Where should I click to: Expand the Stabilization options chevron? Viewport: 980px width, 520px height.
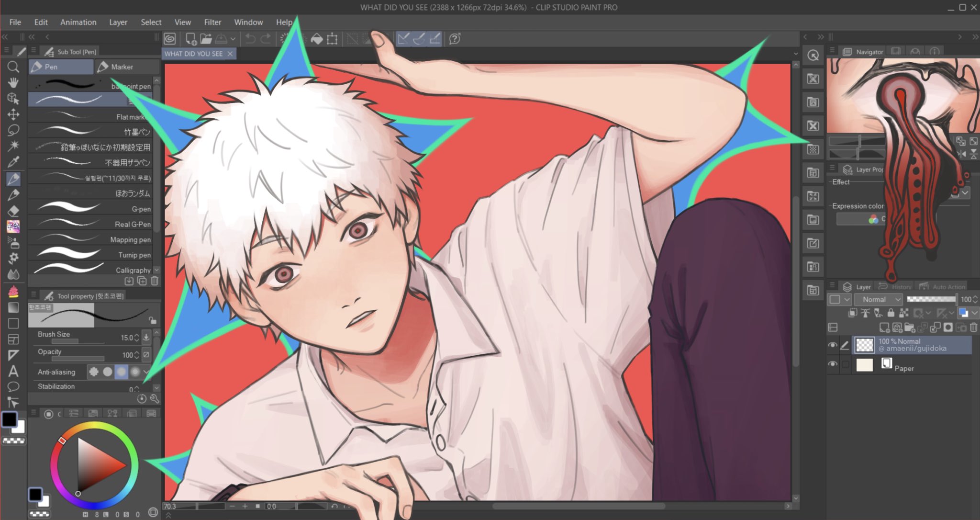pyautogui.click(x=156, y=387)
